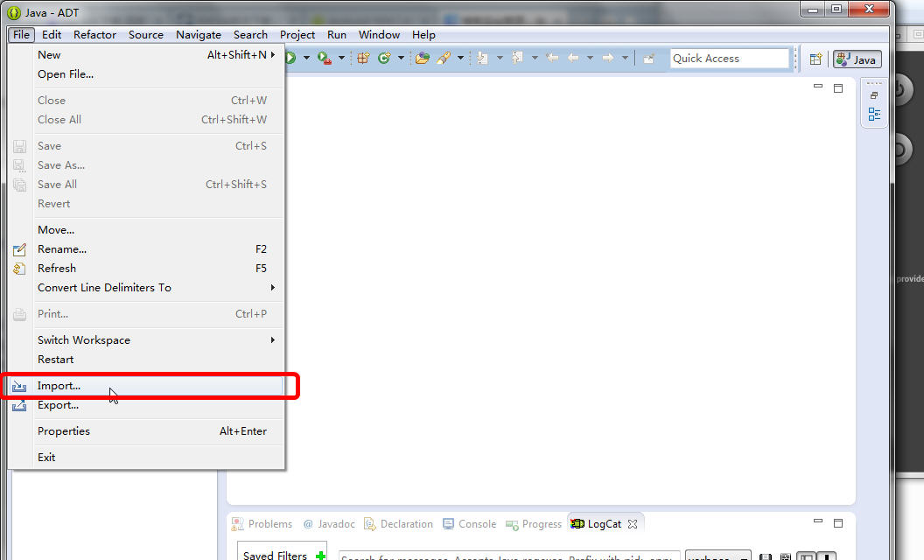The height and width of the screenshot is (560, 924).
Task: Click the Last Edit Location icon
Action: [552, 58]
